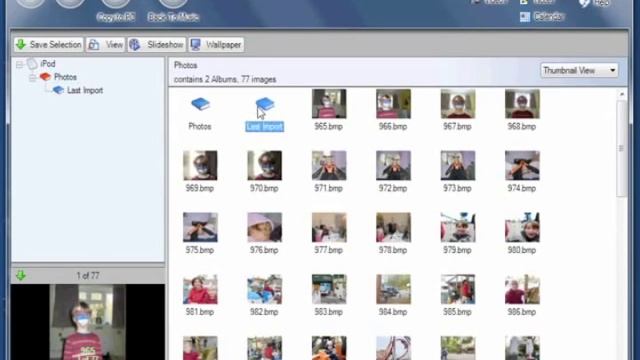Screen dimensions: 640x360
Task: Click the 'Photos' header above album summary
Action: coord(185,65)
